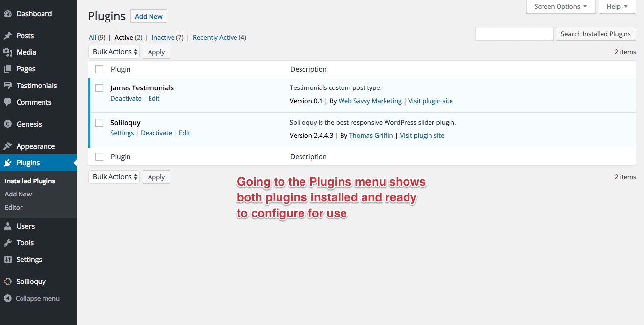
Task: Deactivate the Soliloquy plugin
Action: (x=156, y=133)
